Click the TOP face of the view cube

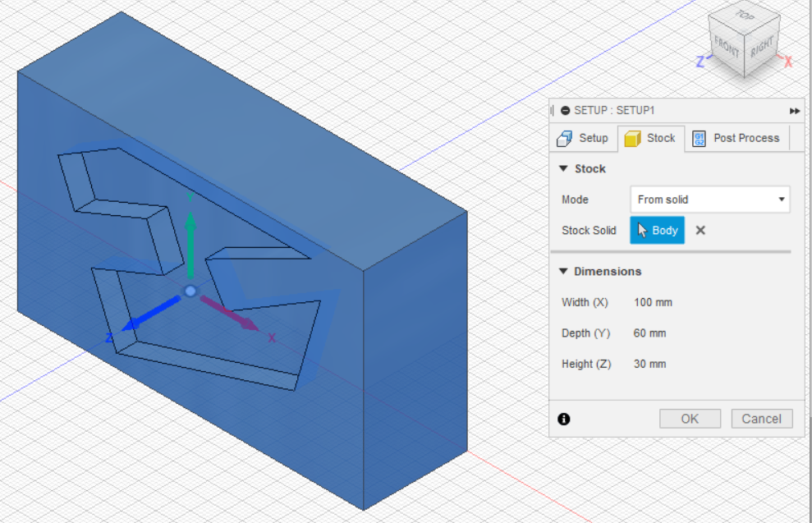(x=744, y=16)
